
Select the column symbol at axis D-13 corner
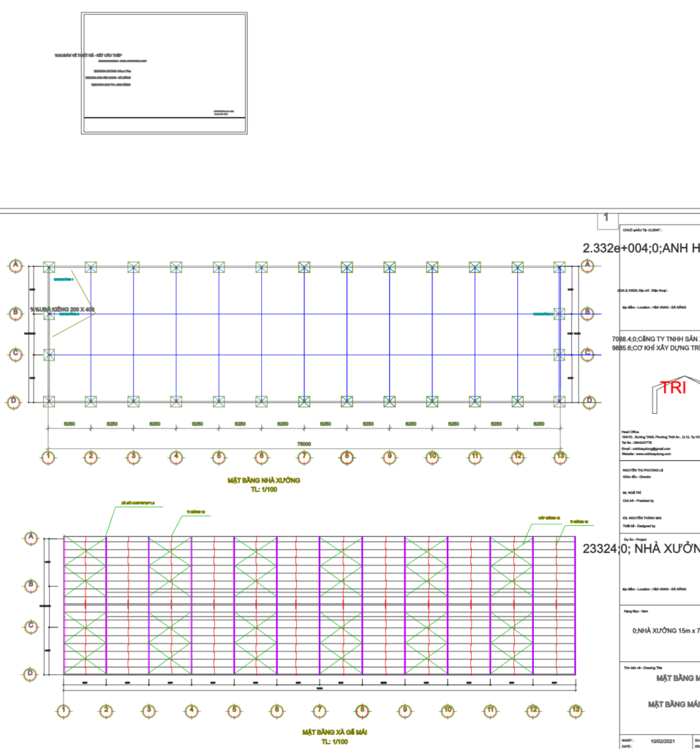pyautogui.click(x=560, y=402)
